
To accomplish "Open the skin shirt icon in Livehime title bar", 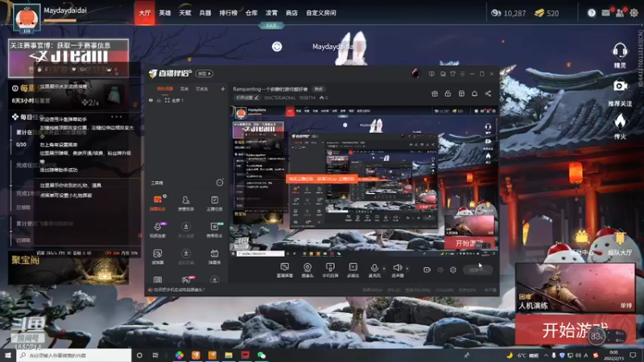I will pos(452,74).
